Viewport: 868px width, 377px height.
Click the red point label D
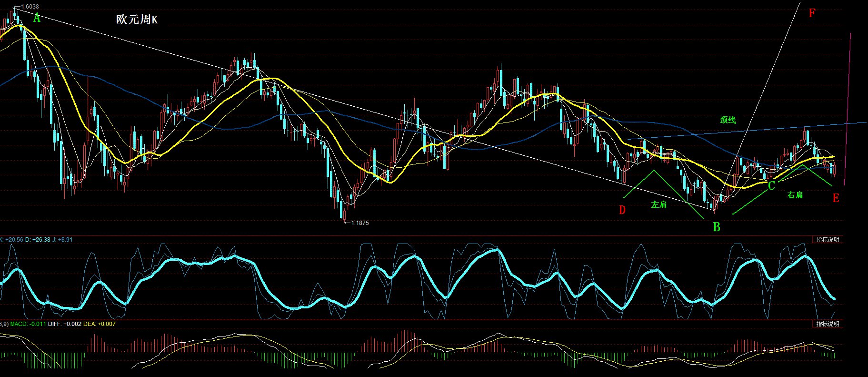(x=622, y=210)
